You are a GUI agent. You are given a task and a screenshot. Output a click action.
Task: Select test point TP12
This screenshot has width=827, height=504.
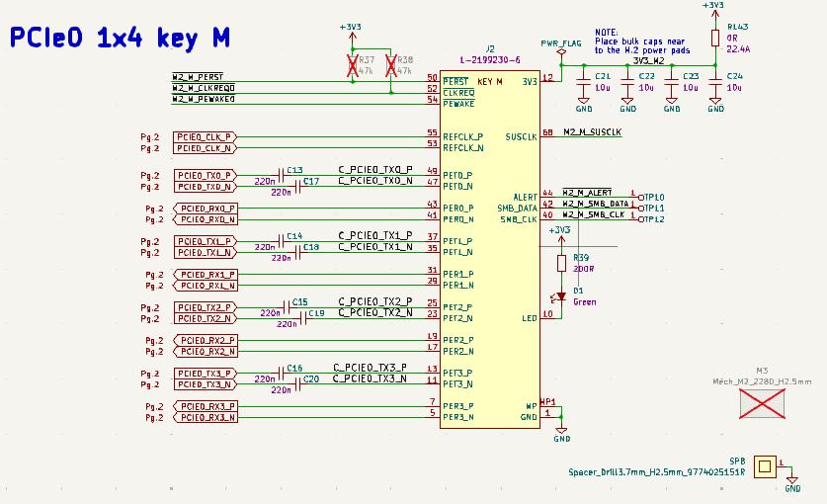point(641,219)
